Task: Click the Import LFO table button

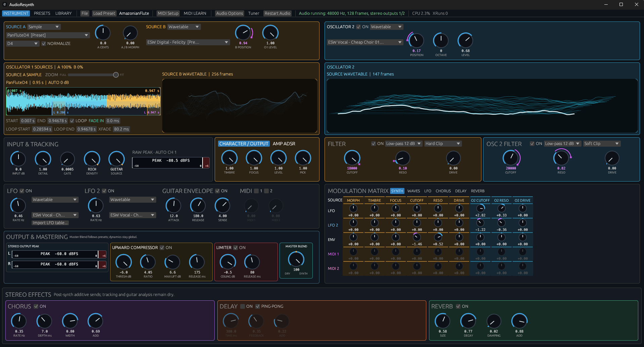Action: (x=50, y=223)
